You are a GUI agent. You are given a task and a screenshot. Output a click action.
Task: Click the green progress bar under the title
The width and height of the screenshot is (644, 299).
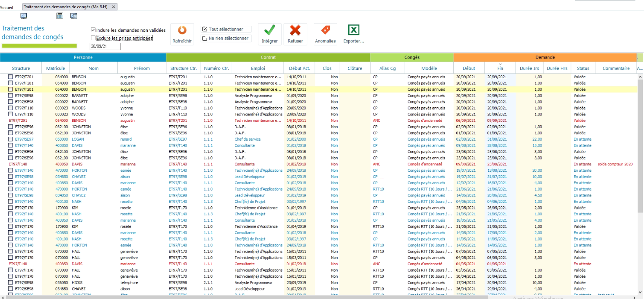point(39,46)
